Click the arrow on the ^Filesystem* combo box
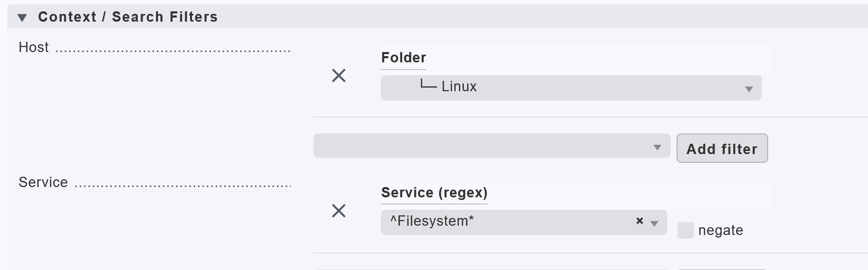The image size is (868, 270). coord(654,223)
